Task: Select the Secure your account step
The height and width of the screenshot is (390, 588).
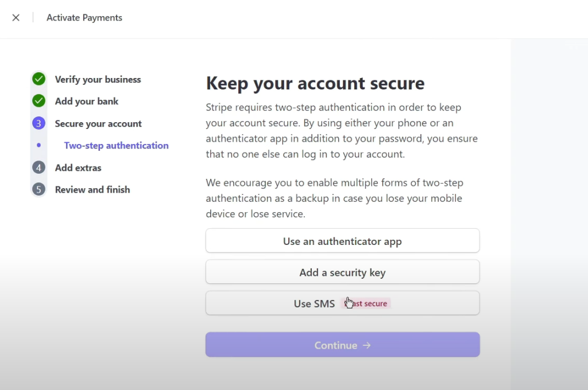Action: 98,124
